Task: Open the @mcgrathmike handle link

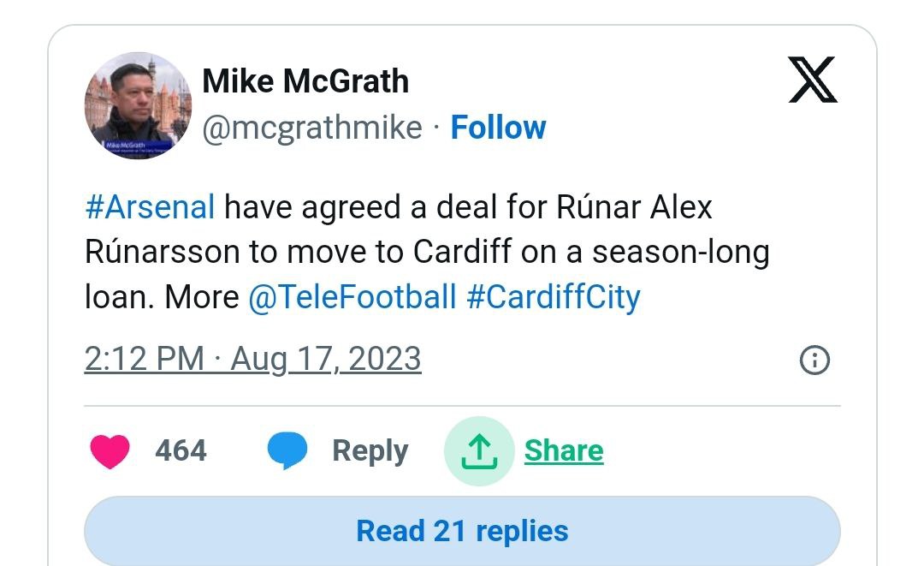Action: (312, 128)
